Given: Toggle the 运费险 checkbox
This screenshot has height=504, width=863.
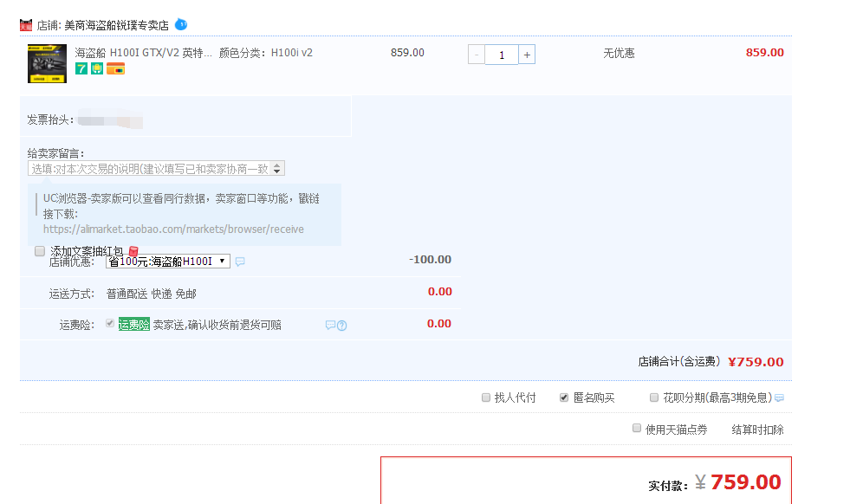Looking at the screenshot, I should pos(110,323).
